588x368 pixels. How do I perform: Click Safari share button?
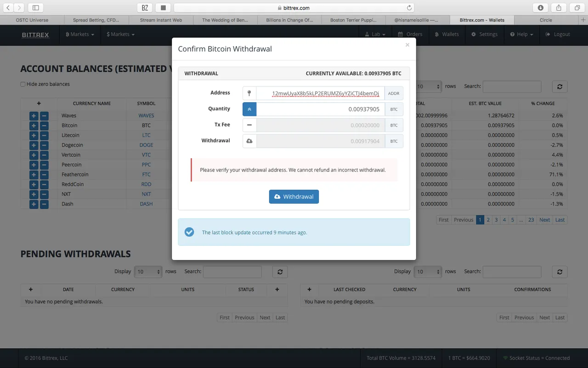[x=559, y=8]
